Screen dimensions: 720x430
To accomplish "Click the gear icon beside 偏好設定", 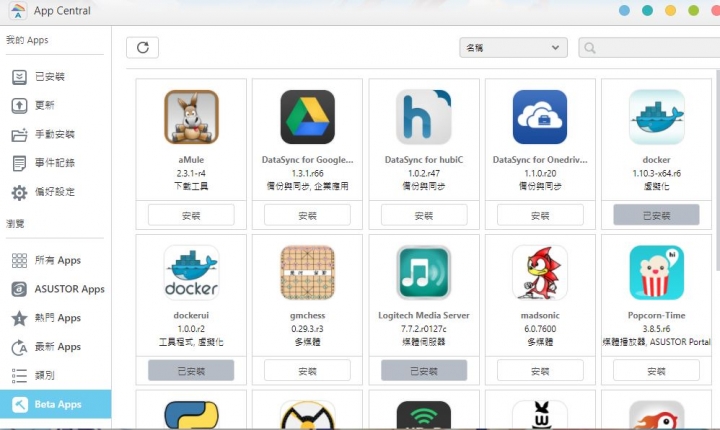I will [19, 192].
